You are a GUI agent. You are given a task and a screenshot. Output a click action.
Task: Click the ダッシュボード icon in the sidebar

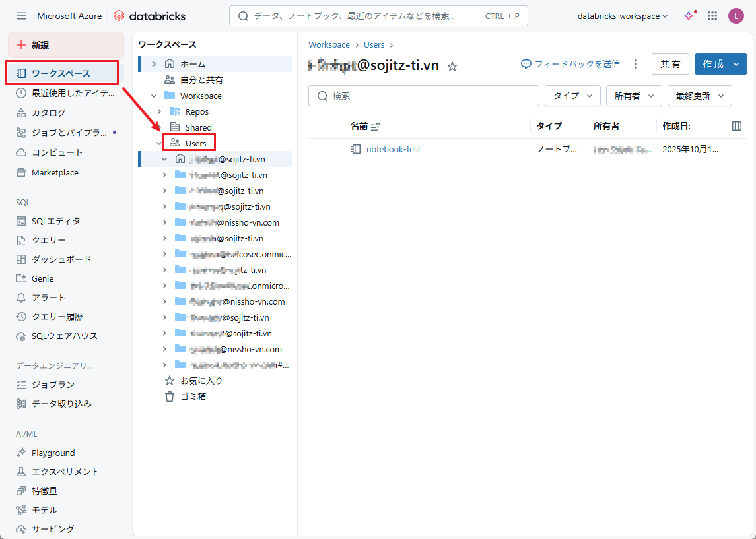coord(20,259)
